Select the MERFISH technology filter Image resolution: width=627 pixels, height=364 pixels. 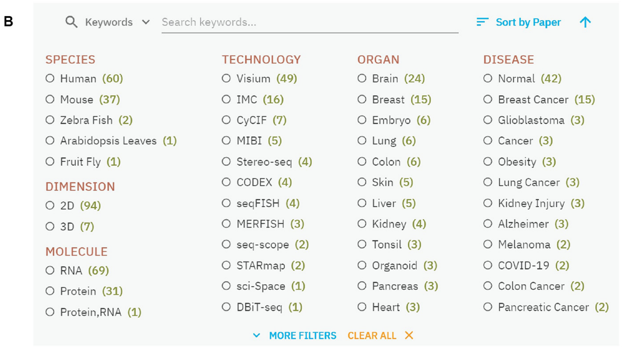click(x=226, y=224)
